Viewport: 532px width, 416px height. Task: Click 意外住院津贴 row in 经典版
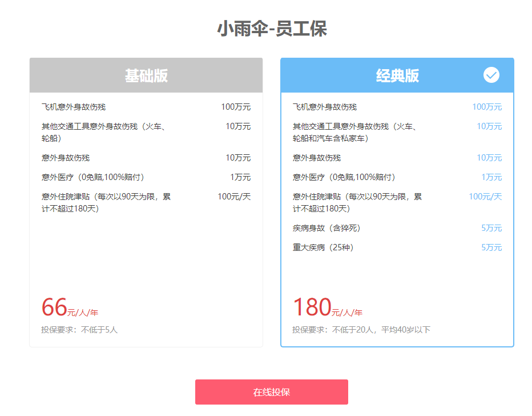pyautogui.click(x=397, y=202)
